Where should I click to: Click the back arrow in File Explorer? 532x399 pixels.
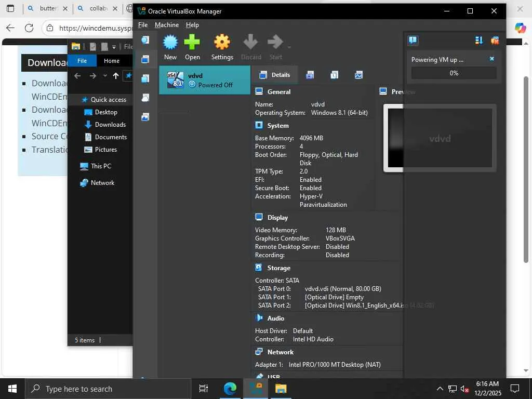(x=77, y=76)
